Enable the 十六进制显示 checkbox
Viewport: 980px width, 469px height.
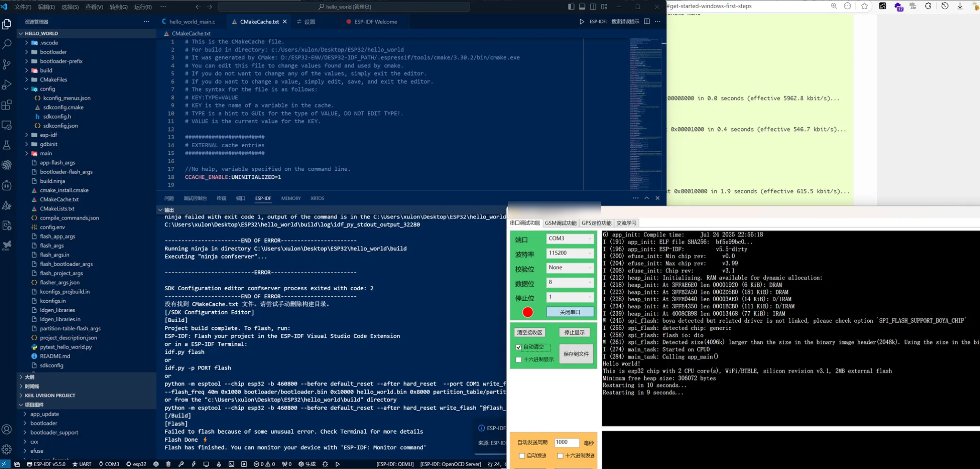(519, 360)
